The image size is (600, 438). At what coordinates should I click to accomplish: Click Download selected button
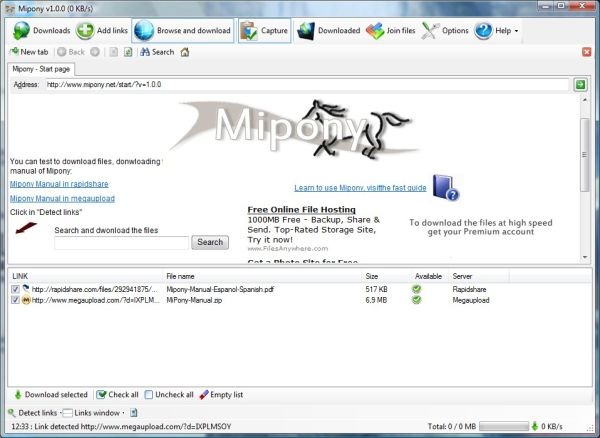51,395
